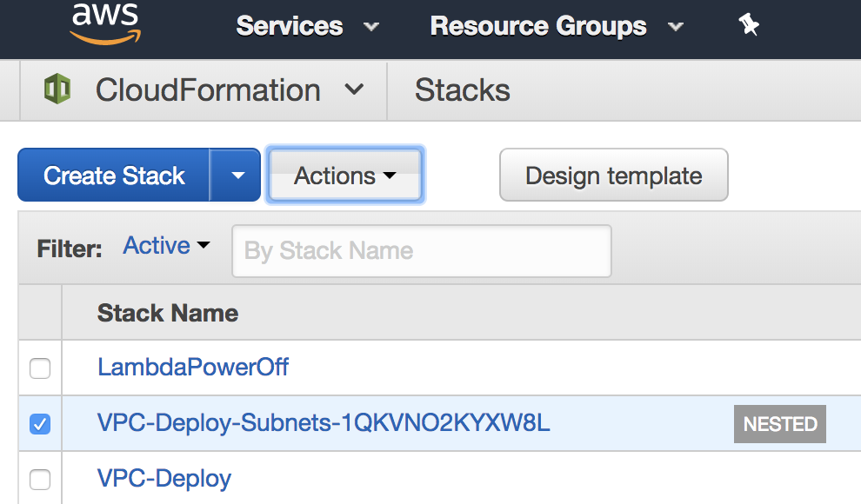The width and height of the screenshot is (861, 504).
Task: Open the Active filter dropdown
Action: tap(166, 246)
